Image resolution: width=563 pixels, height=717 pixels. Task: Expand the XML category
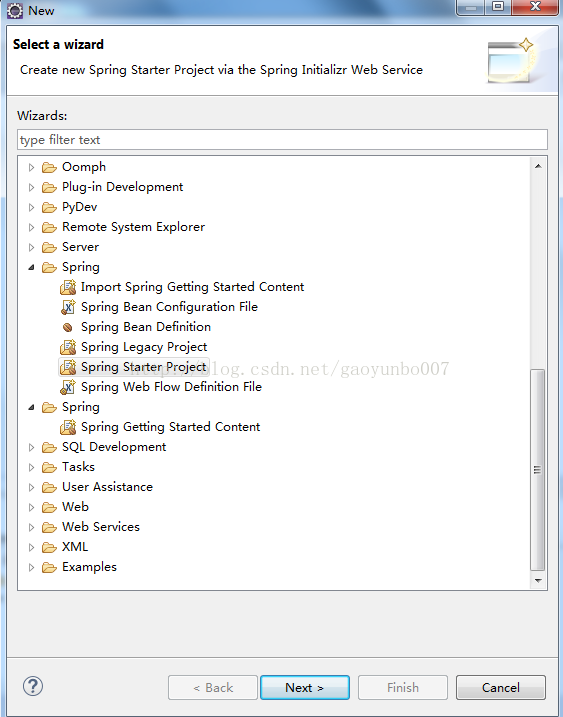point(31,547)
